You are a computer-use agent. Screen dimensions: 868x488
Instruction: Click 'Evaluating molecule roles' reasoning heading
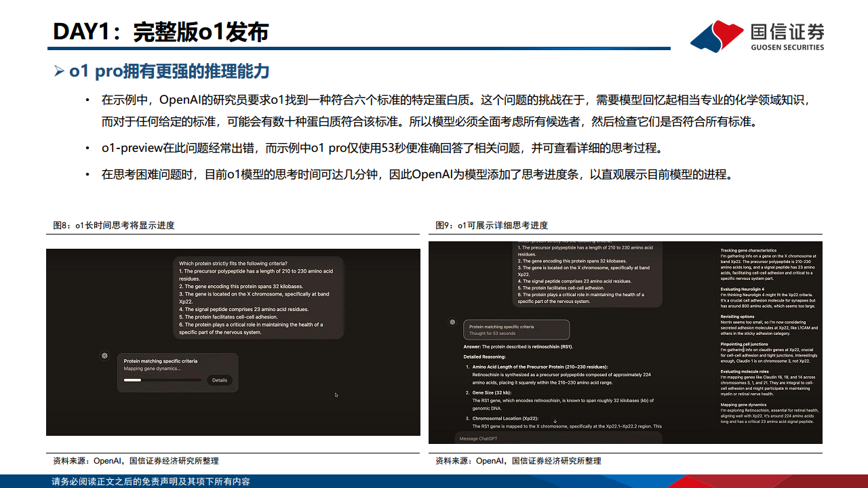(745, 371)
